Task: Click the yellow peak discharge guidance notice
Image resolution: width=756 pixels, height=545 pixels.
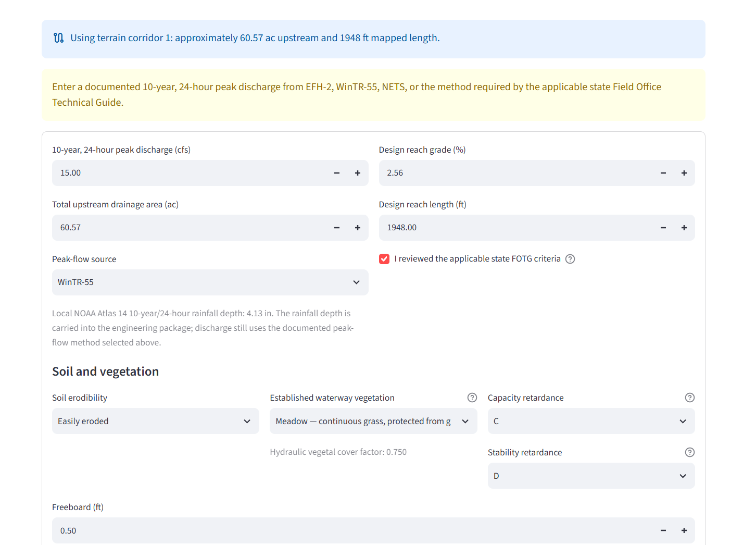Action: pos(373,95)
